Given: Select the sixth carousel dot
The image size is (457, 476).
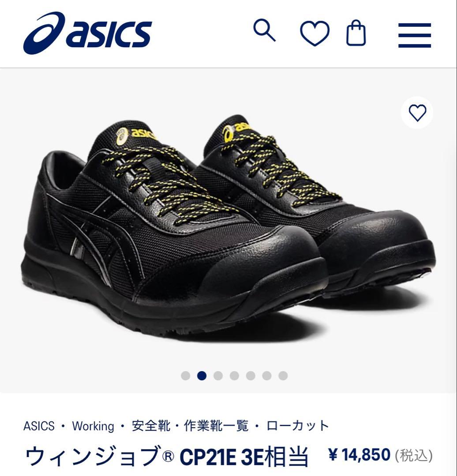Looking at the screenshot, I should 267,376.
